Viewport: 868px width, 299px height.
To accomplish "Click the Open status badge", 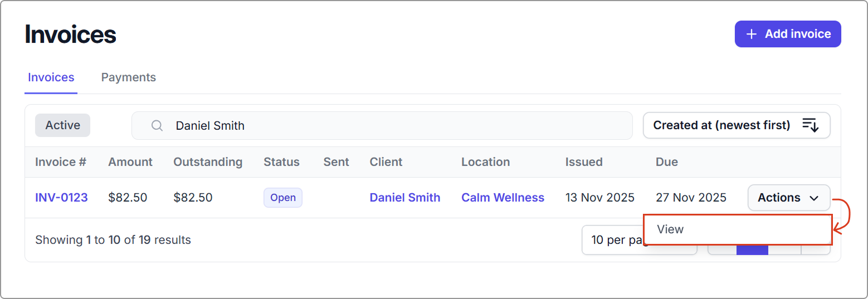I will 282,198.
